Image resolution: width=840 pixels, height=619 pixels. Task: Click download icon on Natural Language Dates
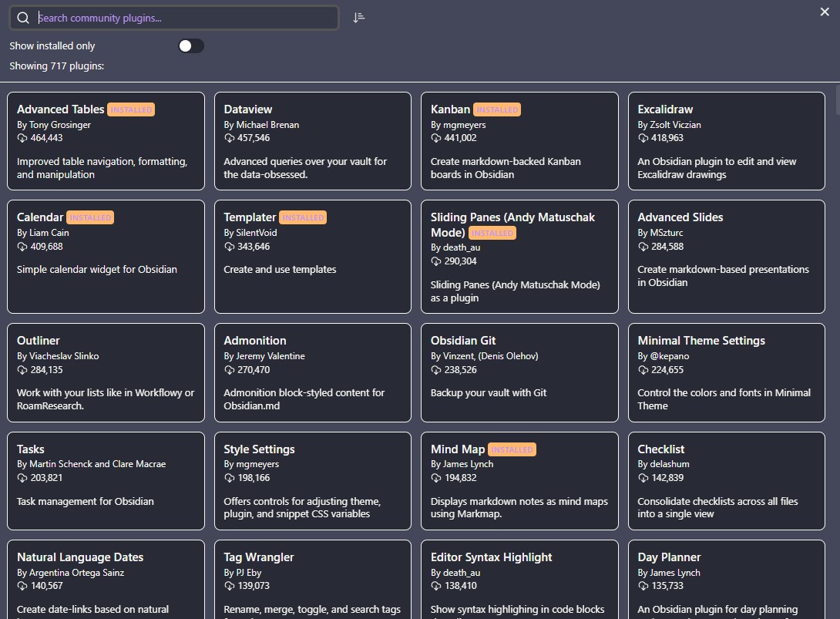pyautogui.click(x=22, y=587)
